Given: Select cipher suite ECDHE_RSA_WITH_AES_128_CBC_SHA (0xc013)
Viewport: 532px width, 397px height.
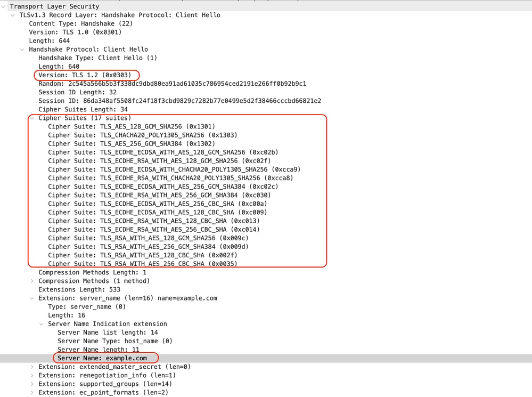Looking at the screenshot, I should [154, 221].
